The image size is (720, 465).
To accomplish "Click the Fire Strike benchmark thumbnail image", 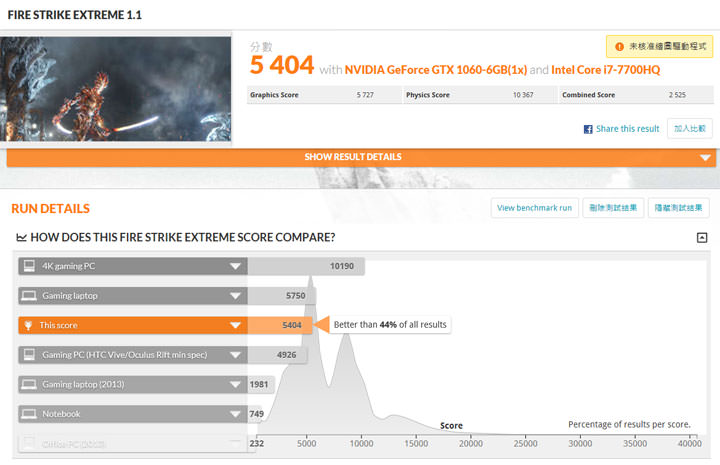I will click(x=116, y=89).
